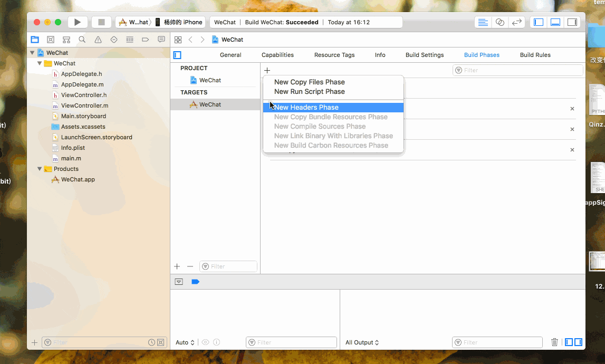Select main.m file
605x364 pixels.
point(71,158)
